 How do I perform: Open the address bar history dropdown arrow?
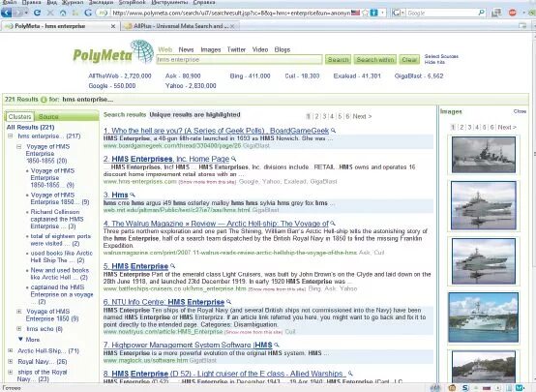pyautogui.click(x=383, y=13)
